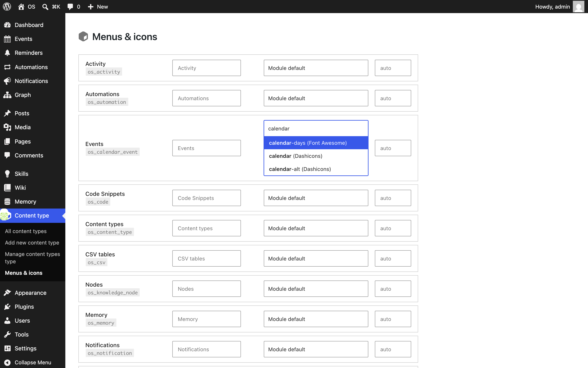
Task: Open the comments bubble in admin bar
Action: coord(70,7)
